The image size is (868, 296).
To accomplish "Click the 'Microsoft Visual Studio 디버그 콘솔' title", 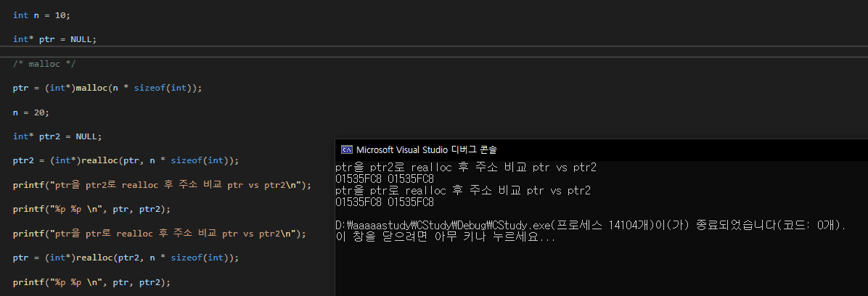I will click(x=426, y=149).
